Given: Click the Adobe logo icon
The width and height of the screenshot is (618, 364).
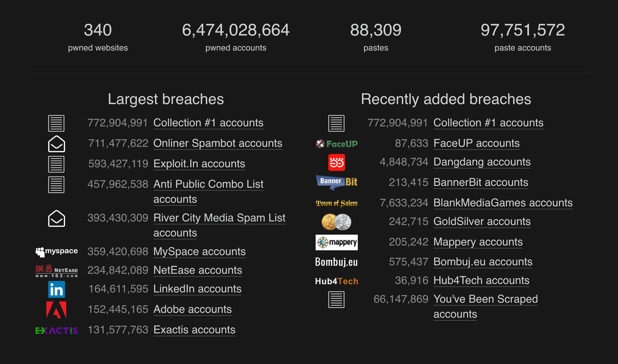Looking at the screenshot, I should (x=56, y=310).
